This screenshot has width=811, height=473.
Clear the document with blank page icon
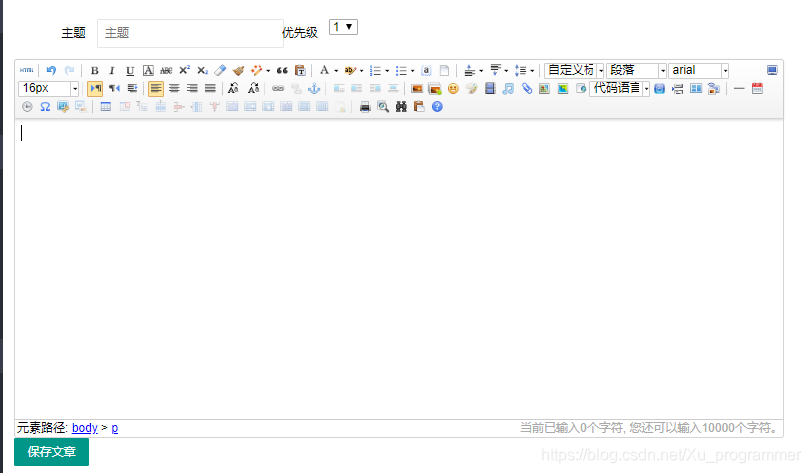coord(444,70)
